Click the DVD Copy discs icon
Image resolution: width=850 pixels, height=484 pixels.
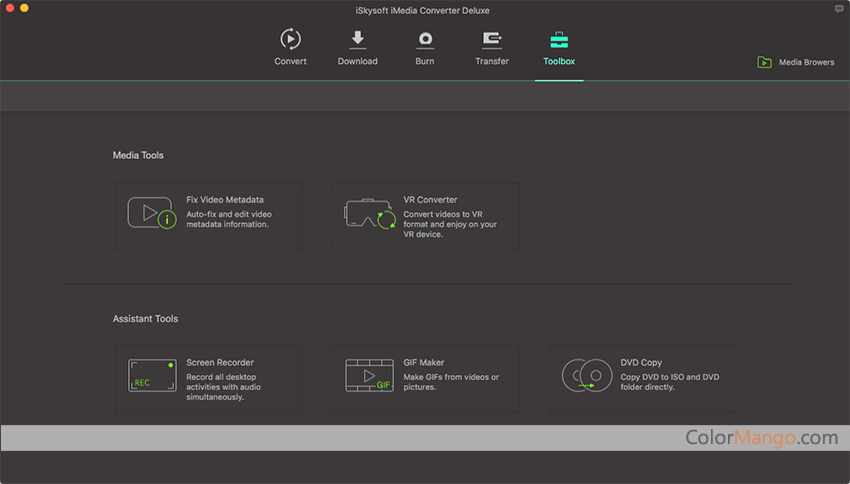point(587,375)
